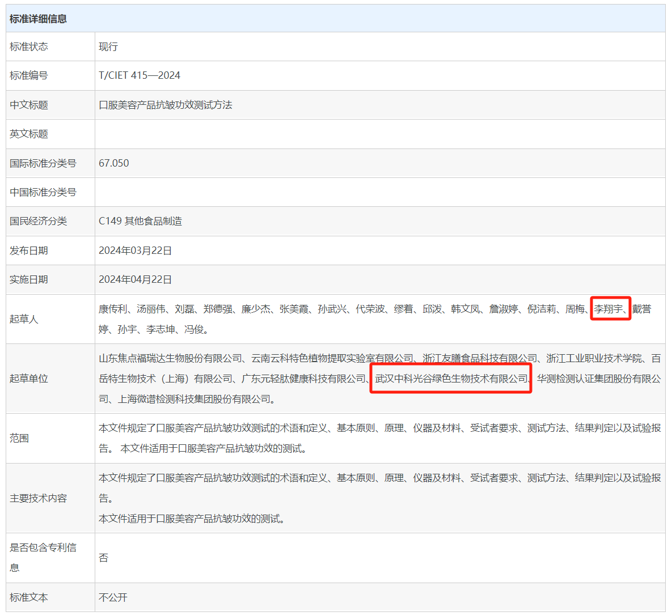672x616 pixels.
Task: Select the standard number T/CIET 415—2024
Action: pos(140,75)
